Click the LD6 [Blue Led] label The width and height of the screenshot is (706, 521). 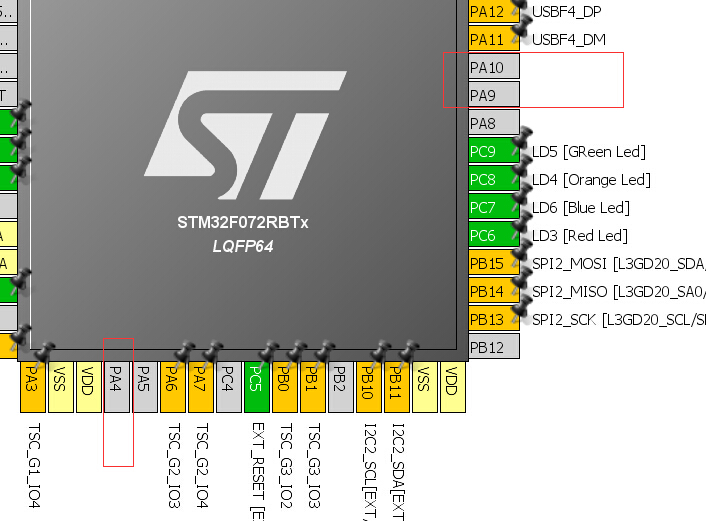coord(580,208)
